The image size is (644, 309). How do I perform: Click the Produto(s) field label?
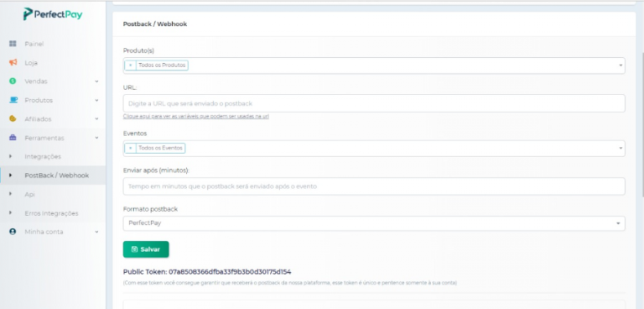click(138, 50)
